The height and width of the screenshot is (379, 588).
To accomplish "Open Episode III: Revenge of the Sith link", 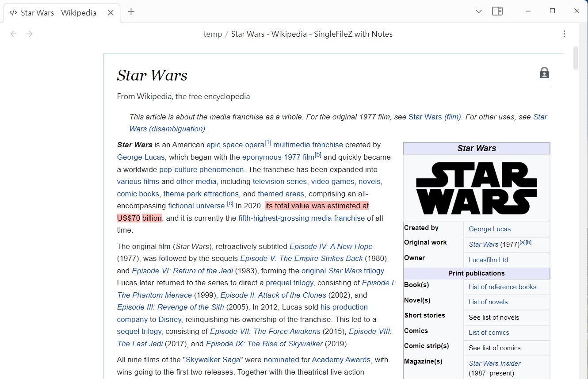I will coord(171,307).
